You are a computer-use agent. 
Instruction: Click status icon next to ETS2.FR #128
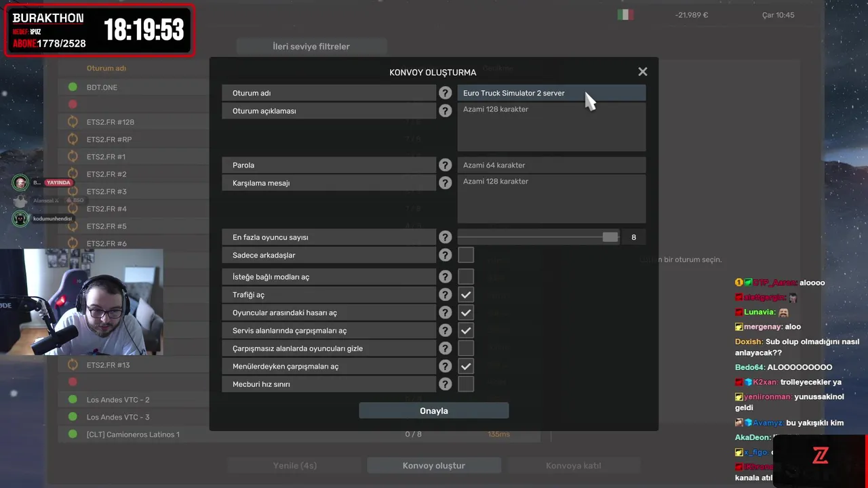pos(73,122)
